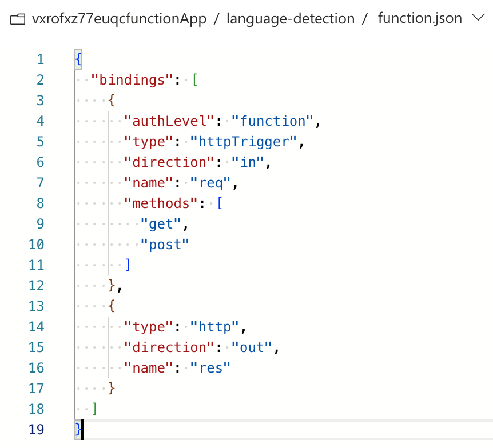The width and height of the screenshot is (493, 448).
Task: Click the folder icon before vxrofxz77euqcfunctionApp
Action: (18, 19)
